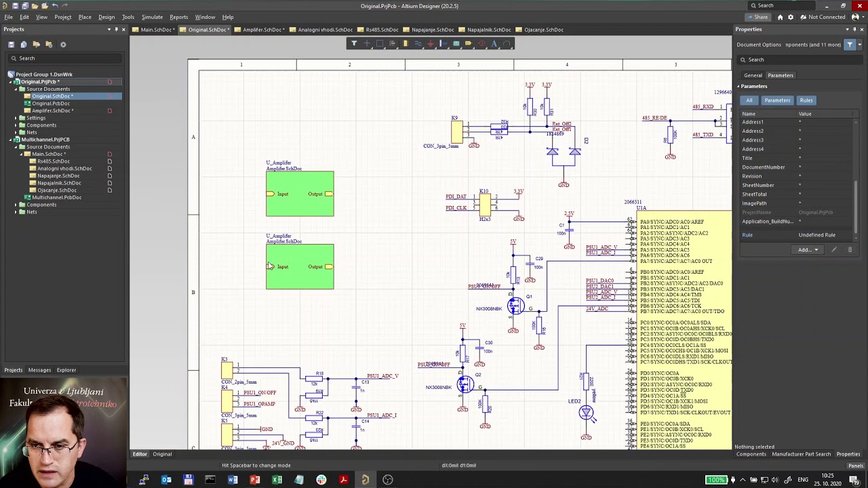Switch to the Messages tab at the bottom of the Projects panel
Screen dimensions: 868x488
coord(39,370)
